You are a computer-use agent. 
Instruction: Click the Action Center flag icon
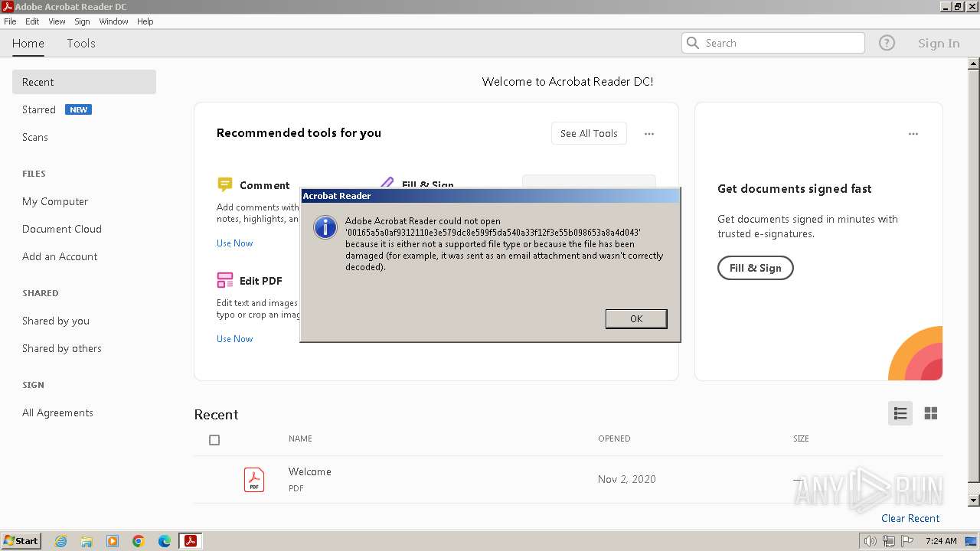(907, 541)
